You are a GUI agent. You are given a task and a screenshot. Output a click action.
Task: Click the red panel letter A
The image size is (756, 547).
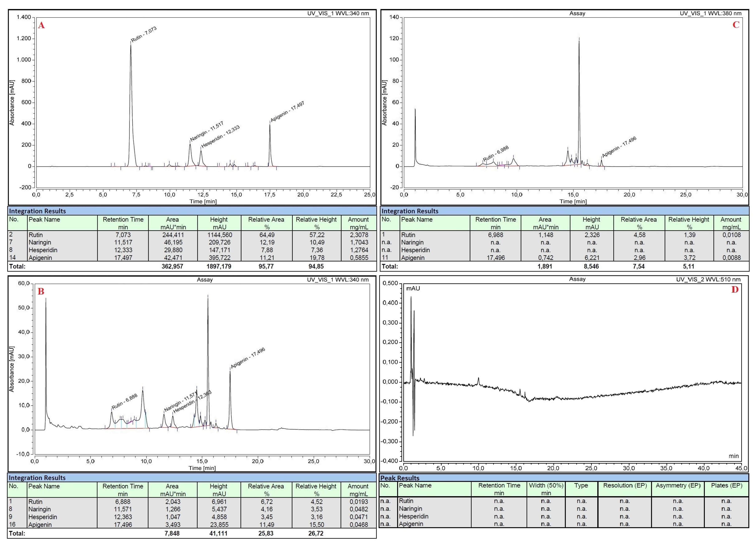click(x=41, y=25)
